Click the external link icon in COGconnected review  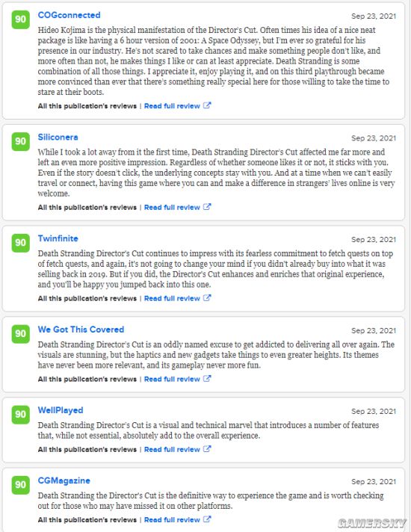(x=207, y=105)
